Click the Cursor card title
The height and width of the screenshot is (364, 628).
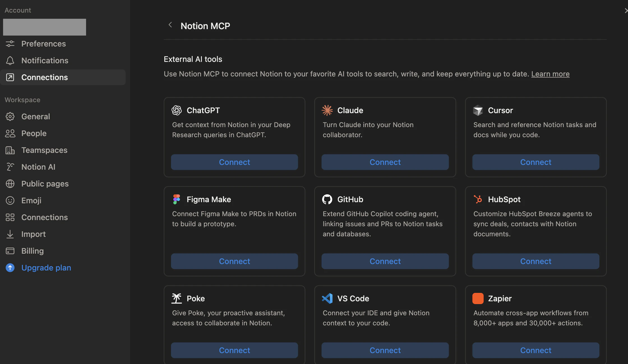pyautogui.click(x=500, y=110)
